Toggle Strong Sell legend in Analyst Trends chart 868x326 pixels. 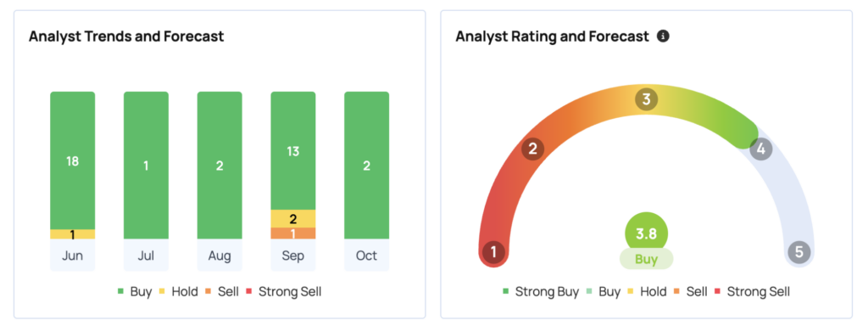[x=283, y=292]
